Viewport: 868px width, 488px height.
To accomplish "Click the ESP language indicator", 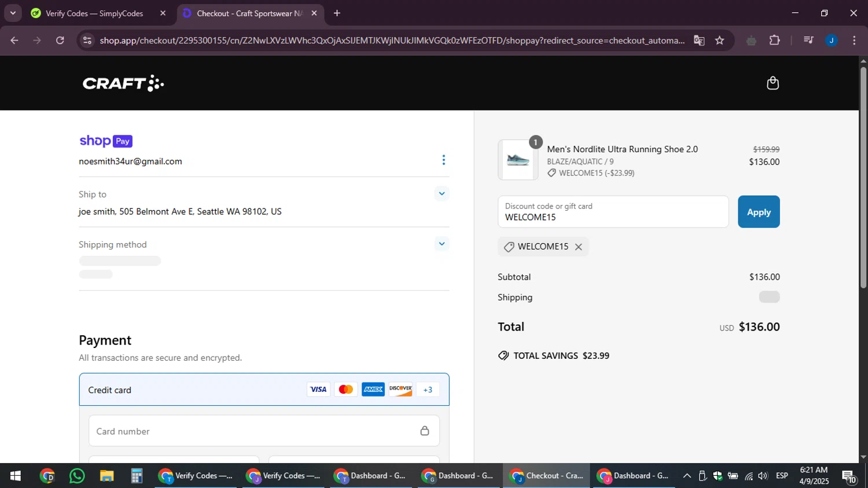I will click(x=782, y=476).
